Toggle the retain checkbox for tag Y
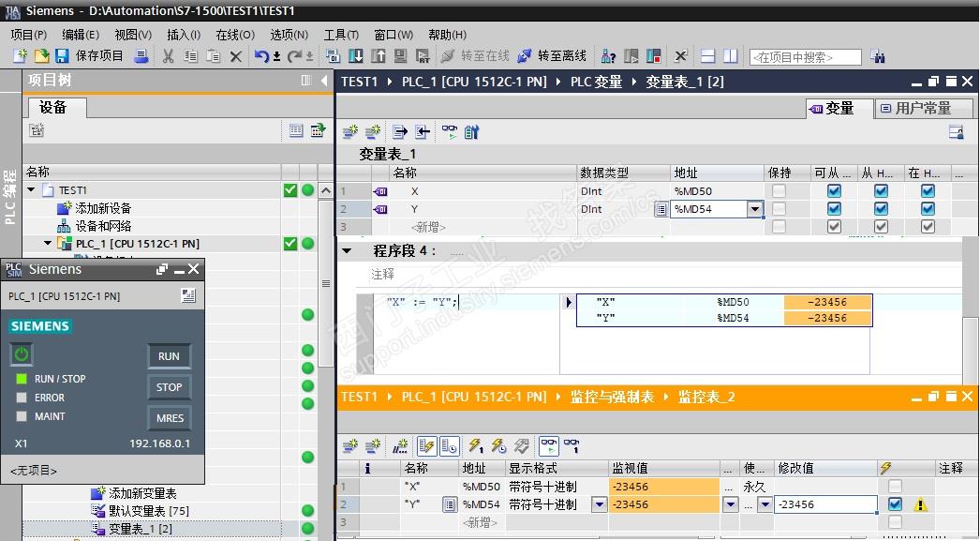 tap(779, 209)
